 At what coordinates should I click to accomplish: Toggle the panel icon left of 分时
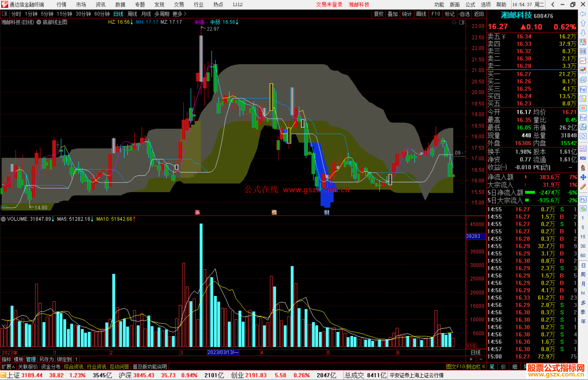pos(5,14)
